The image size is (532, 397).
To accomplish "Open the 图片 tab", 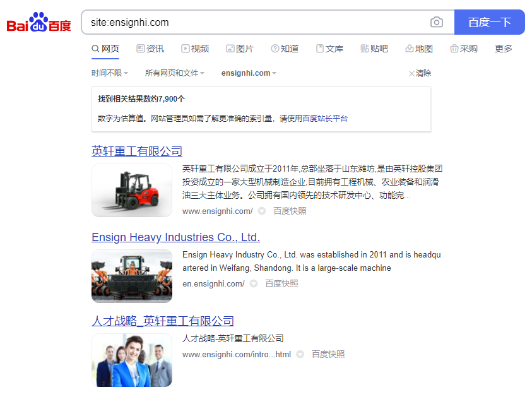I will [240, 49].
